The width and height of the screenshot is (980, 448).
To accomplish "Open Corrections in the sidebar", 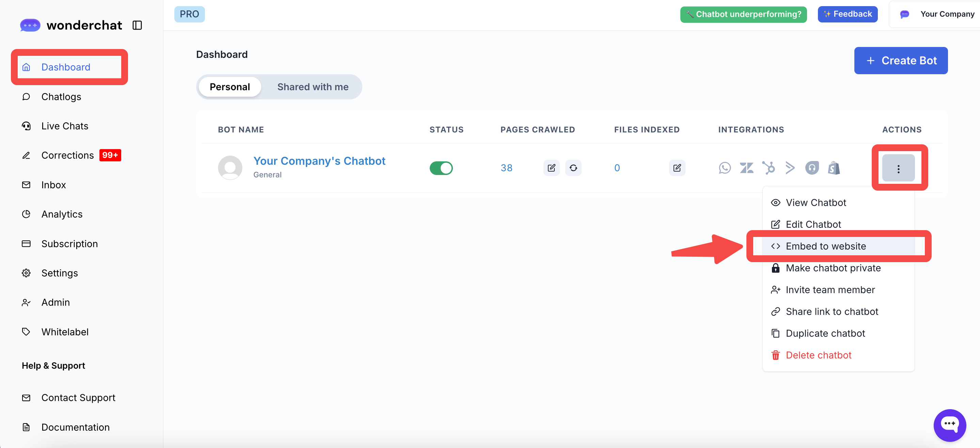I will click(x=67, y=155).
